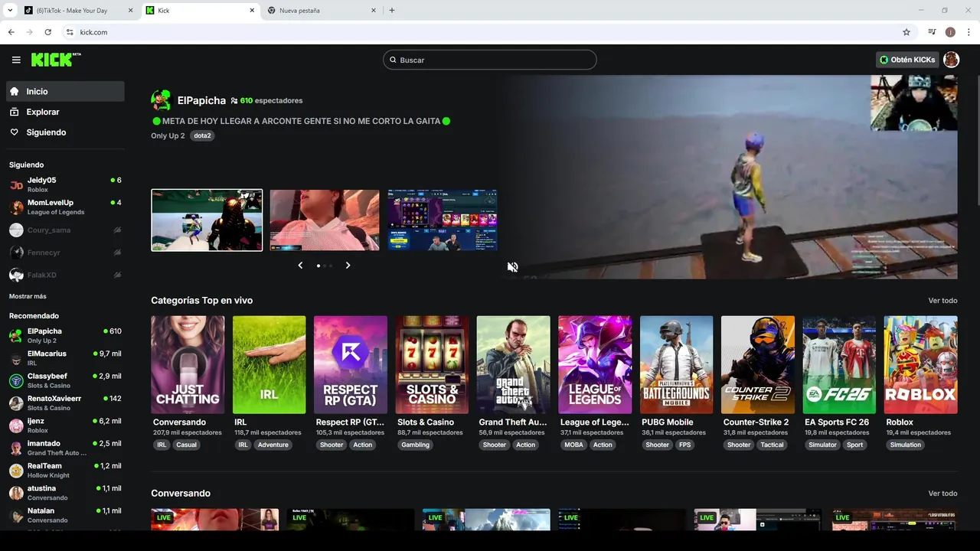Focus the Buscar search field

pyautogui.click(x=490, y=60)
